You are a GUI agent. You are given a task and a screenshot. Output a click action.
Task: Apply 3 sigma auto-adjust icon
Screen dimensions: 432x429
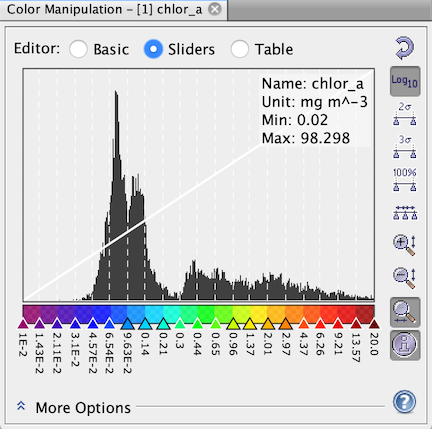click(x=405, y=147)
